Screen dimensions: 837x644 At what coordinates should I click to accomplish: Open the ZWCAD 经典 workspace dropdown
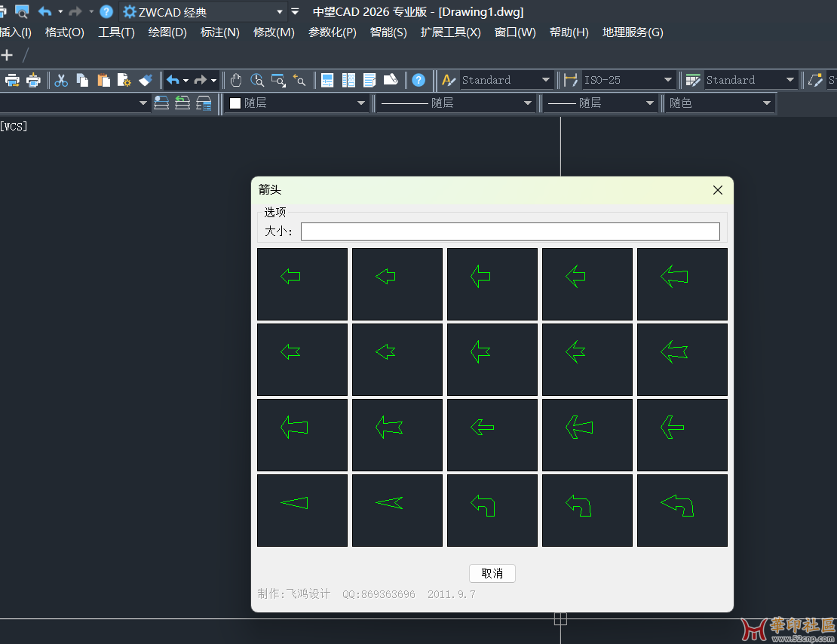[280, 12]
